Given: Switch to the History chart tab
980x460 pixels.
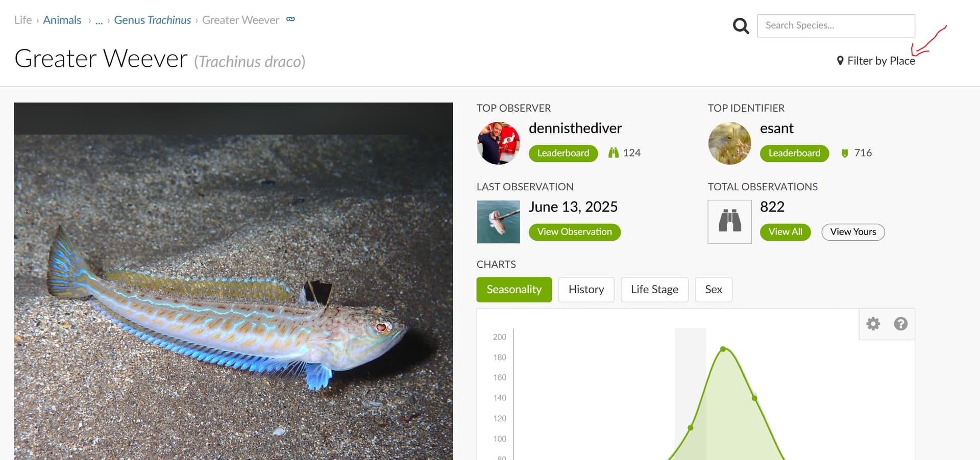Looking at the screenshot, I should [586, 290].
